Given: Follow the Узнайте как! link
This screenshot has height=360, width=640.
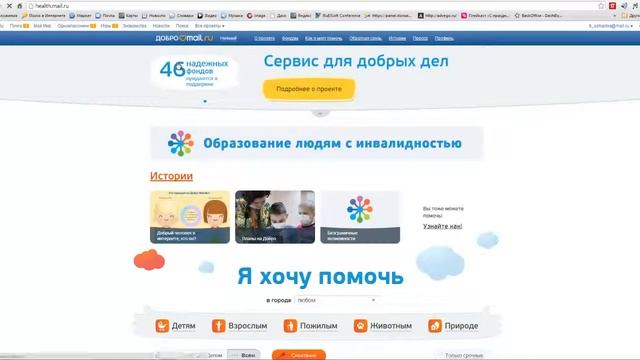Looking at the screenshot, I should pos(442,226).
